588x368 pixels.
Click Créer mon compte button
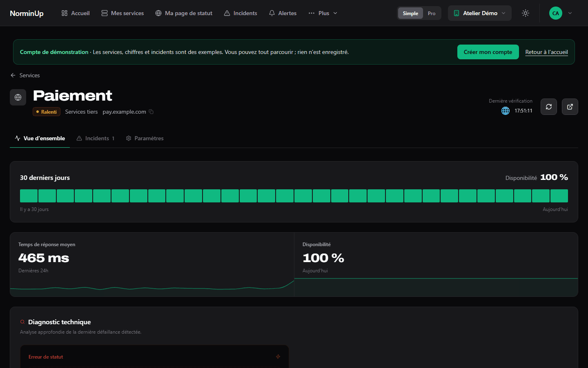click(488, 52)
